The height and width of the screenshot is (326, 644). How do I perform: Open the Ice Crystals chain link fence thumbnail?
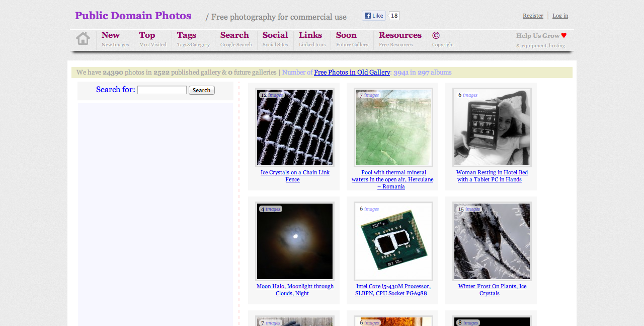point(295,127)
